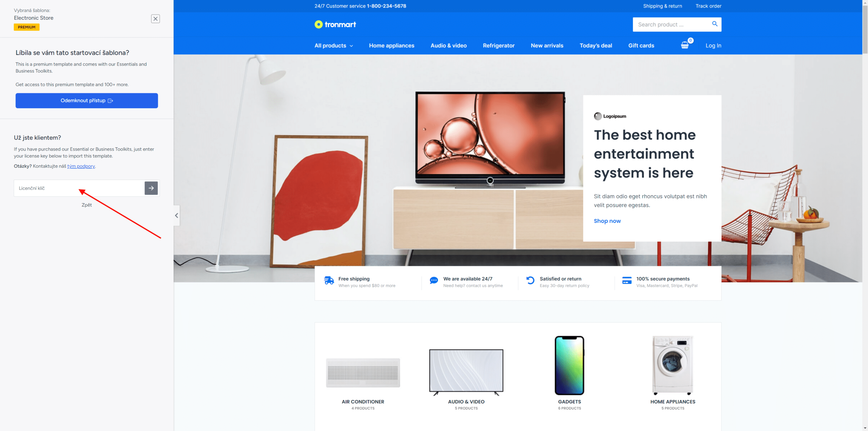This screenshot has height=431, width=868.
Task: Toggle the sidebar collapse arrow button
Action: [x=177, y=216]
